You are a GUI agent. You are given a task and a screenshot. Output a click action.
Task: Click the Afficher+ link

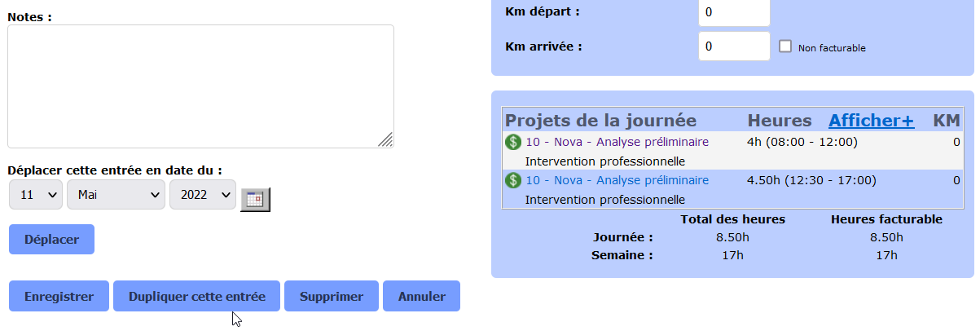point(871,121)
